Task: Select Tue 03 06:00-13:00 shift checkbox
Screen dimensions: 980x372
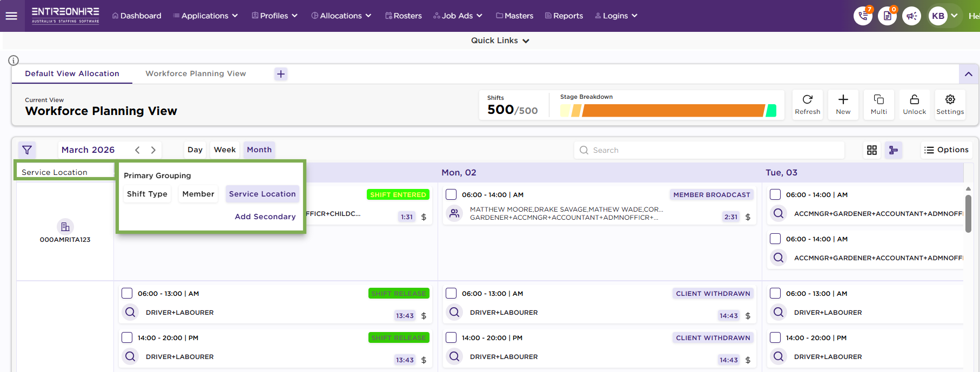Action: (x=775, y=294)
